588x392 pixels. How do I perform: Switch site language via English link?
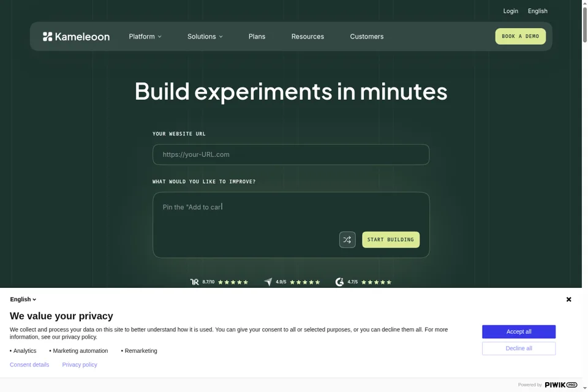[x=537, y=11]
